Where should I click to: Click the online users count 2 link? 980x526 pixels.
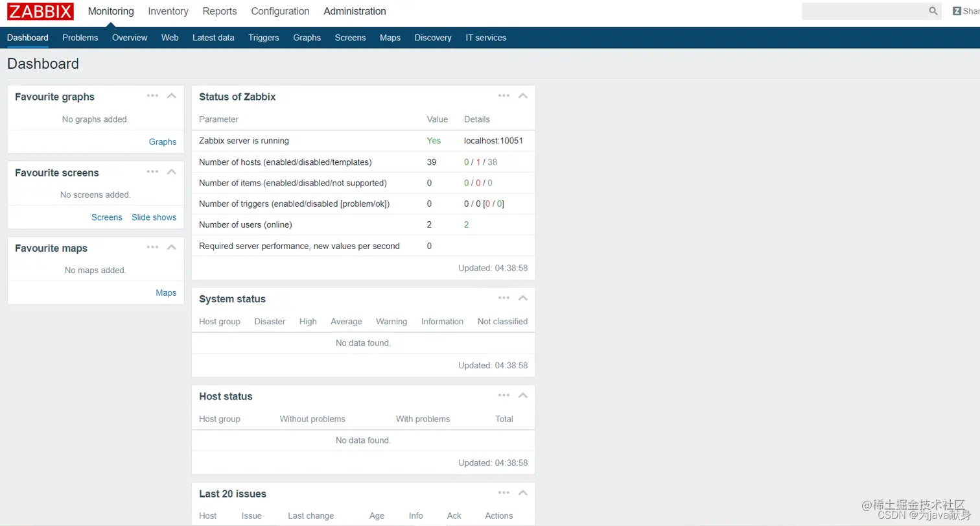point(467,224)
